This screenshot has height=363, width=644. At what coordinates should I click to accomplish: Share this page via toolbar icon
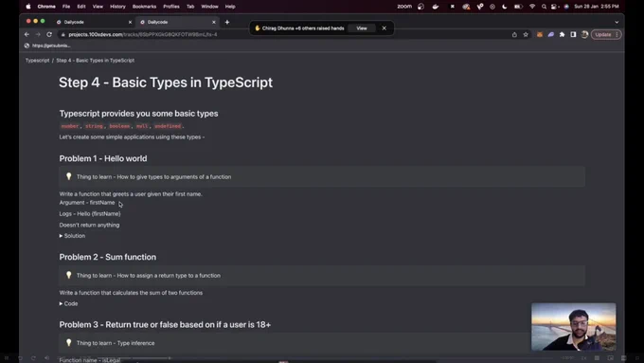[514, 34]
